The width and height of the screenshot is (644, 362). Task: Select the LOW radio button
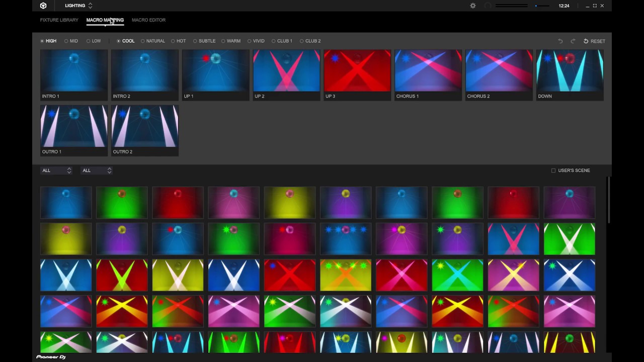pos(94,41)
